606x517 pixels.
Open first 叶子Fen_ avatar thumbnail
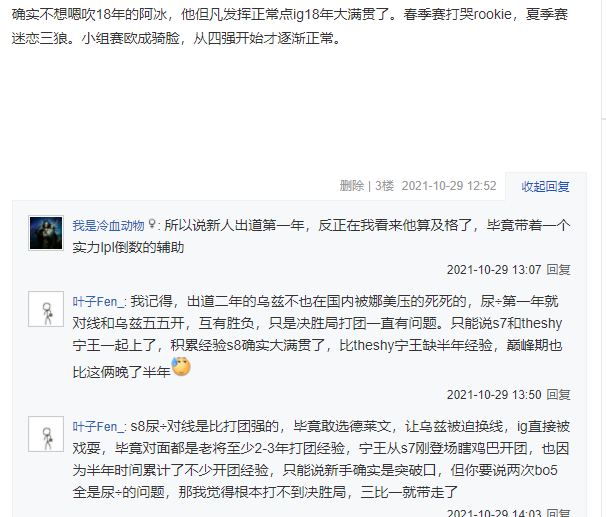46,309
